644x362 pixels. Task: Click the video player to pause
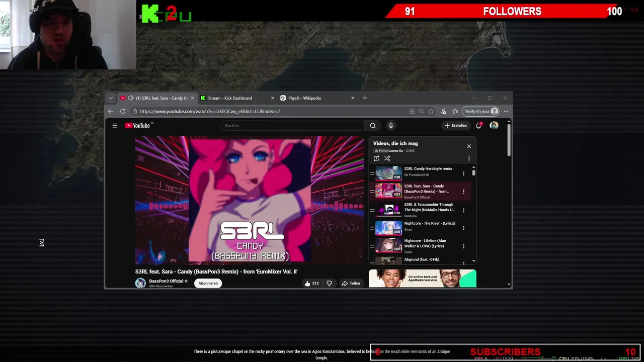click(250, 200)
